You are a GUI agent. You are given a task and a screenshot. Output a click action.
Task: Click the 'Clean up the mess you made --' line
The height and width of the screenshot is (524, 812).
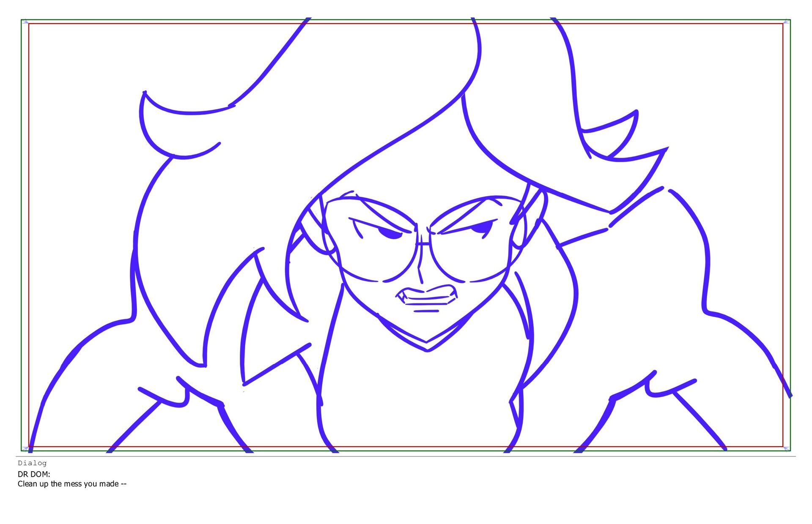click(72, 484)
